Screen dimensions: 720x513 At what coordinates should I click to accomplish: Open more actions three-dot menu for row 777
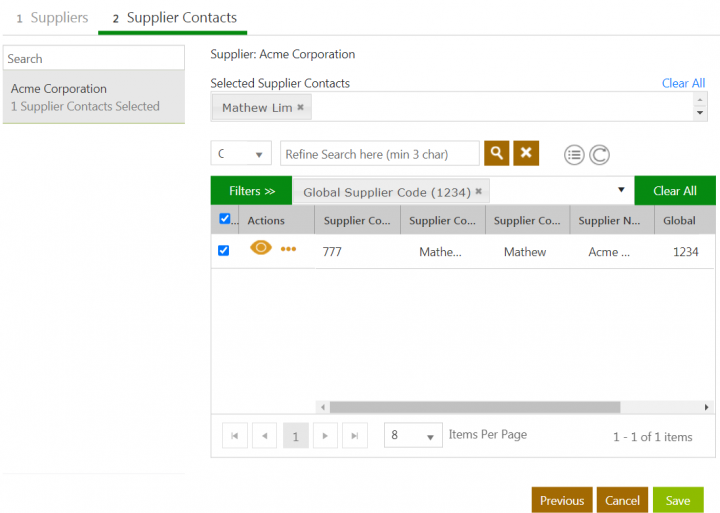coord(289,250)
